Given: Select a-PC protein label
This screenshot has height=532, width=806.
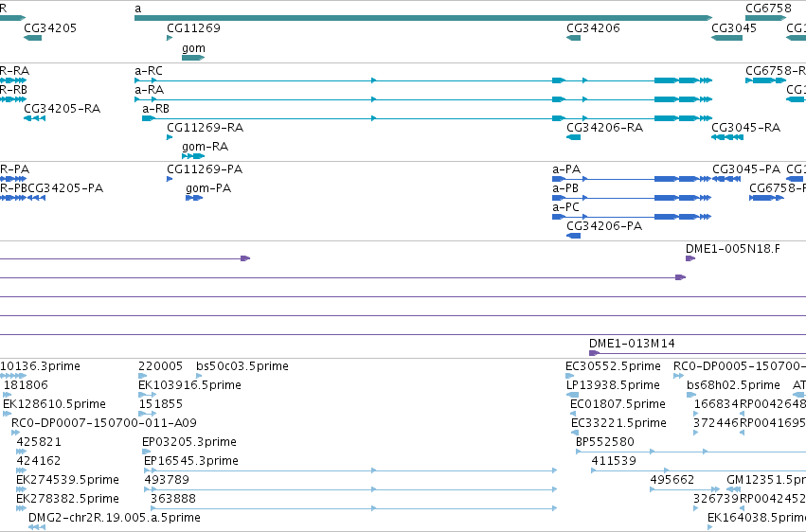Looking at the screenshot, I should click(x=566, y=207).
